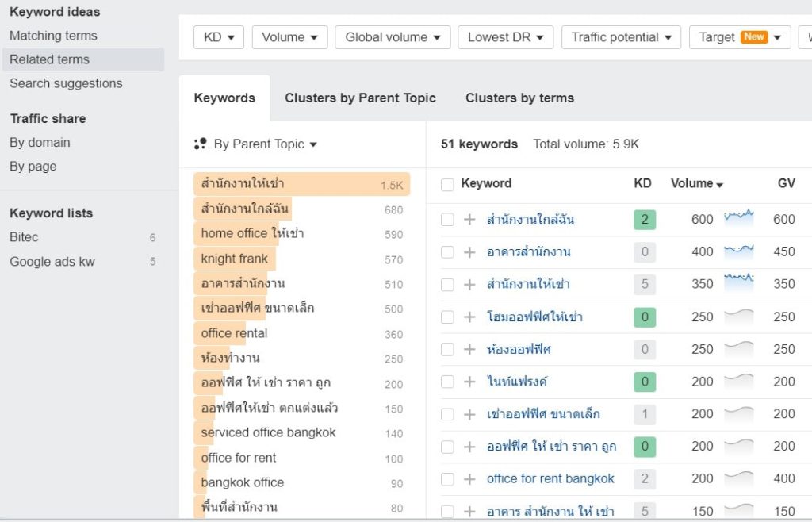Add keyword ออฟฟิศ ให้ เช่า ราคา ถูก with plus icon
The image size is (812, 522).
469,447
